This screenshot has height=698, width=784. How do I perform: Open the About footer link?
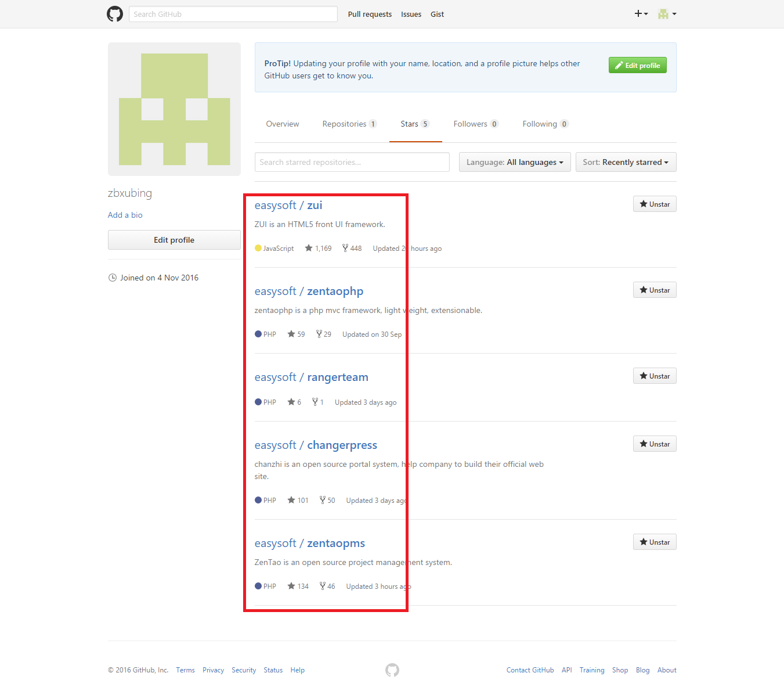[x=667, y=670]
